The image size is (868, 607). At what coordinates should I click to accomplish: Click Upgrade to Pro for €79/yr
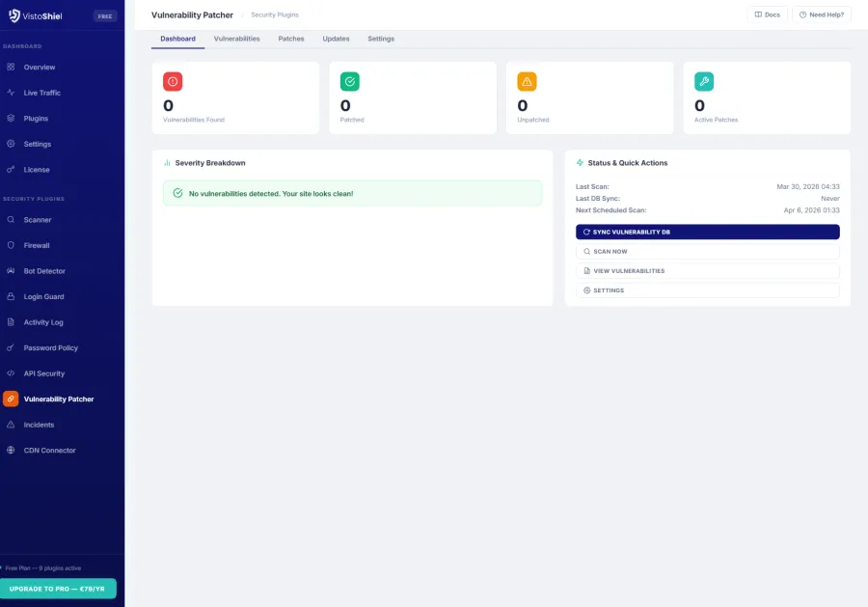58,588
